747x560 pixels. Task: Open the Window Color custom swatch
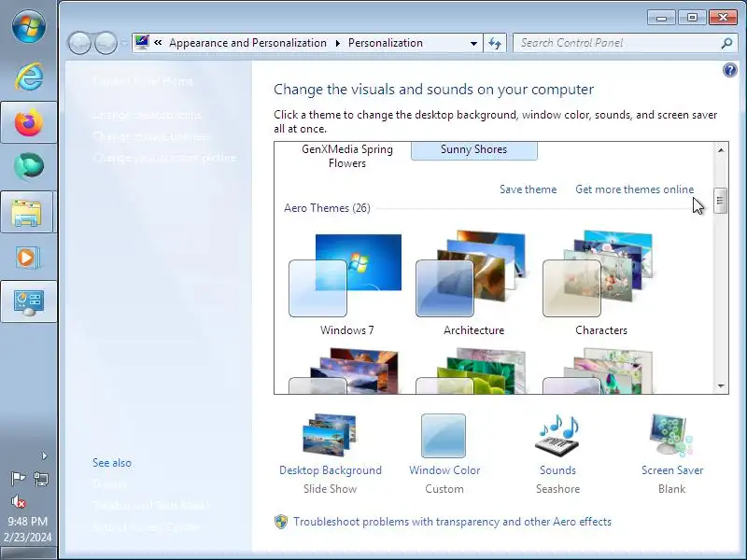pyautogui.click(x=444, y=436)
